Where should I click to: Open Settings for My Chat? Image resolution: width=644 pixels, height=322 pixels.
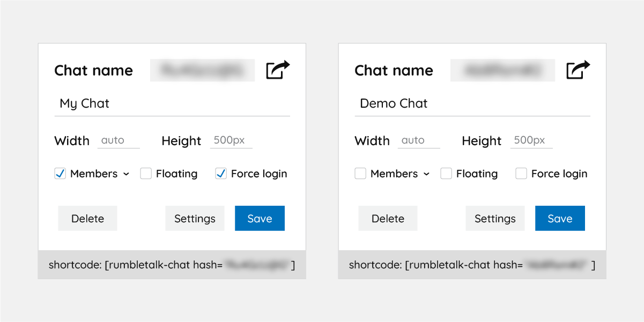pyautogui.click(x=195, y=218)
